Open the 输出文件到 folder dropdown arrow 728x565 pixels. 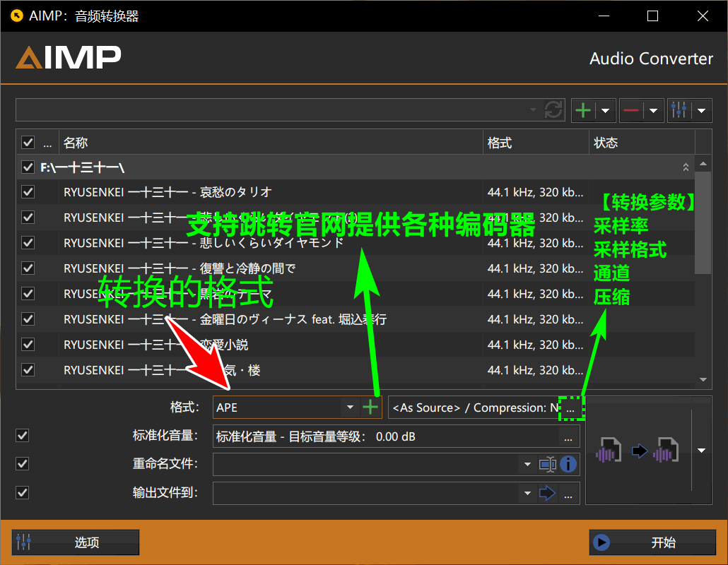click(x=527, y=493)
